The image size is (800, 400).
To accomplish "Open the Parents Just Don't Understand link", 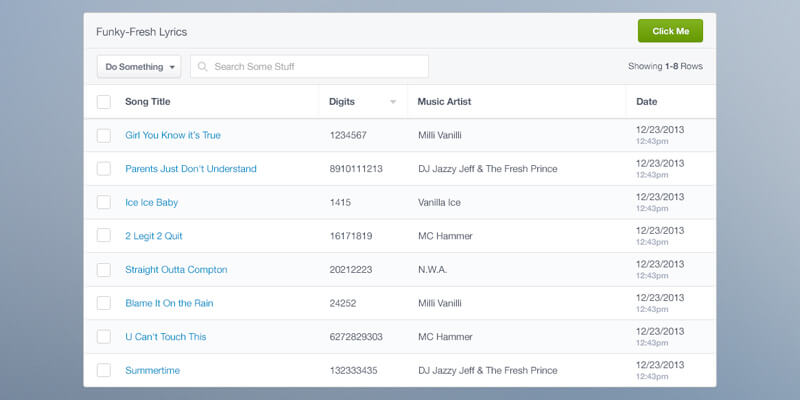I will tap(190, 169).
